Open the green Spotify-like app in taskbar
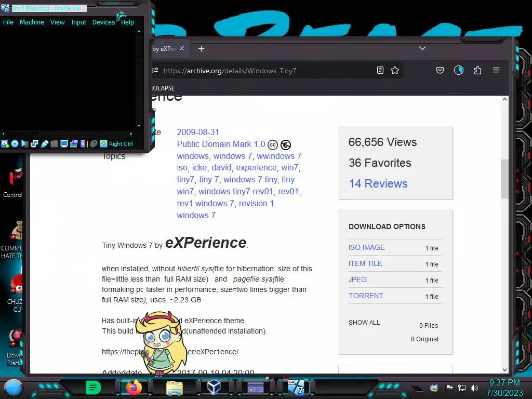Screen dimensions: 532x399 pyautogui.click(x=94, y=388)
